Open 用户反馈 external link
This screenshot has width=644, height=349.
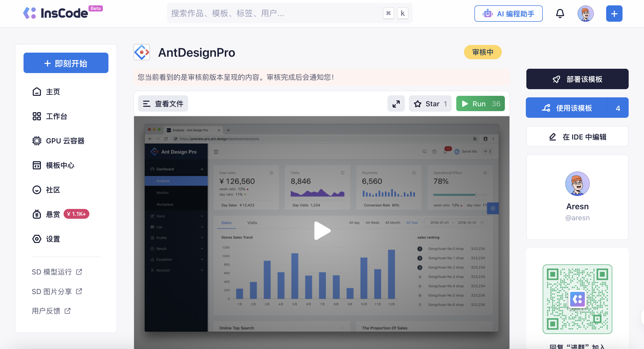(51, 311)
